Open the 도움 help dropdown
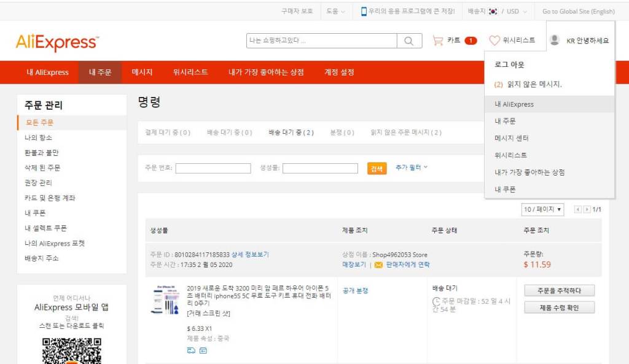 click(335, 11)
